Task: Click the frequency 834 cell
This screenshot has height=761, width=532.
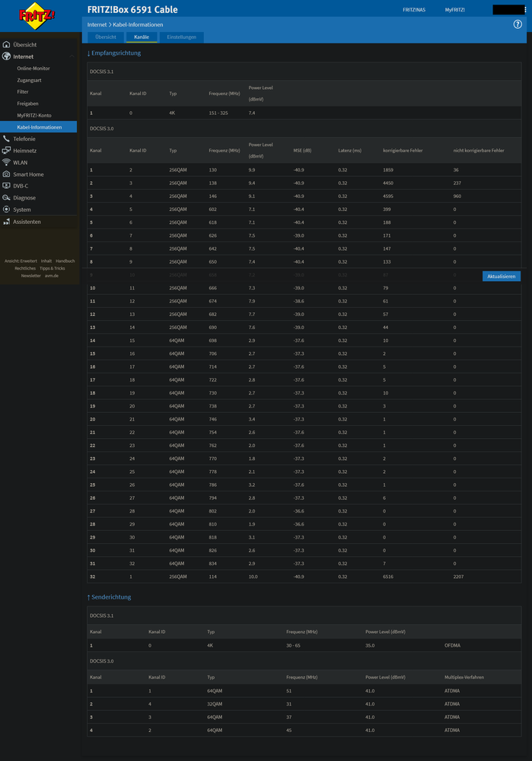Action: (213, 564)
